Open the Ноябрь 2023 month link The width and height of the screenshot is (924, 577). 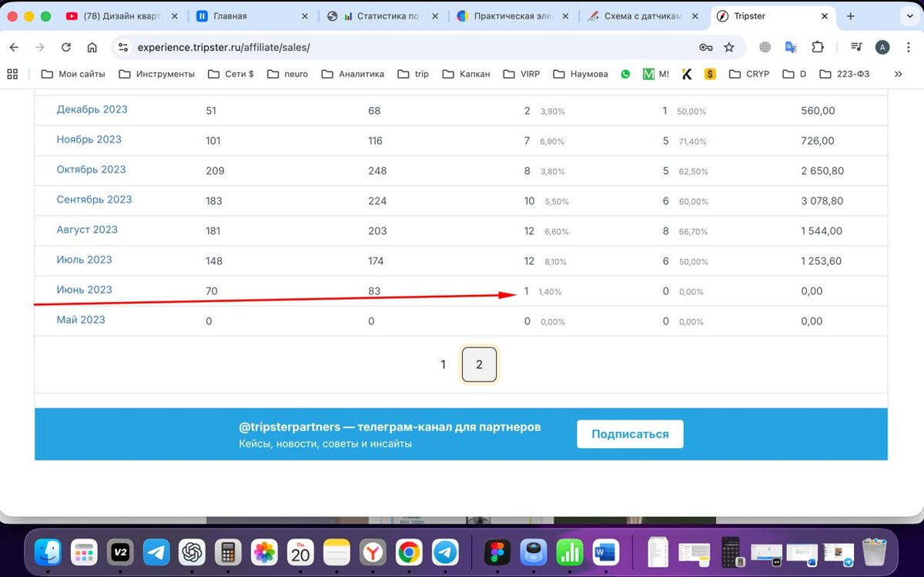click(x=89, y=139)
